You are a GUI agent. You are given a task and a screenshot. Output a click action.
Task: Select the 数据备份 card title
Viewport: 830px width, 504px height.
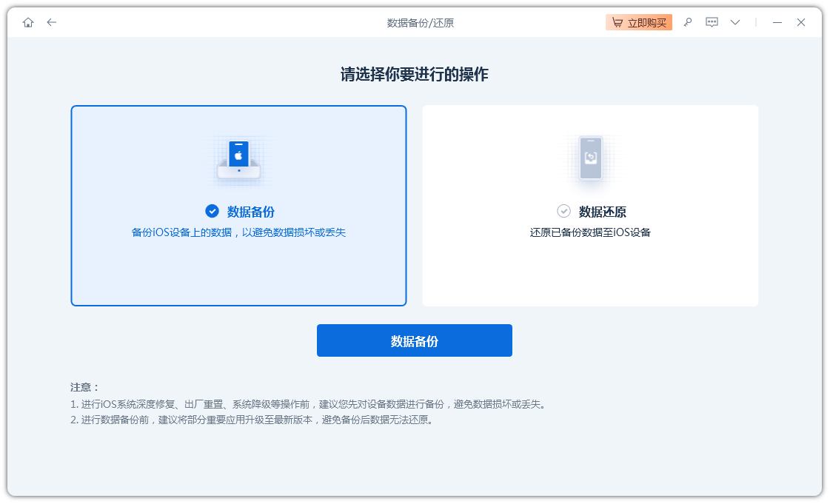pyautogui.click(x=250, y=212)
